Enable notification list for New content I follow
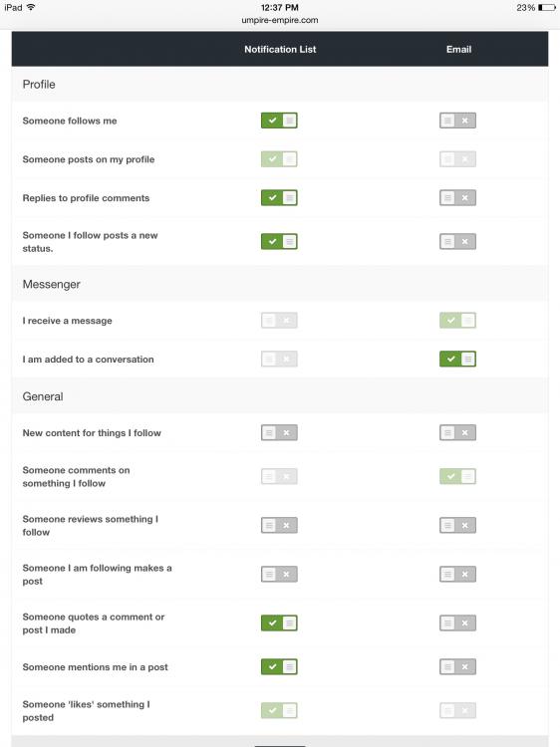 279,432
